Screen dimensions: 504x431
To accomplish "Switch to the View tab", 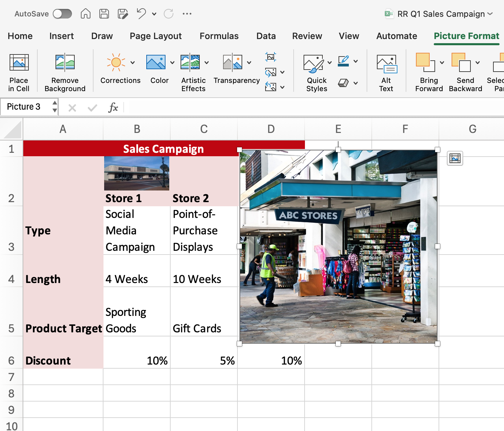I will coord(349,36).
